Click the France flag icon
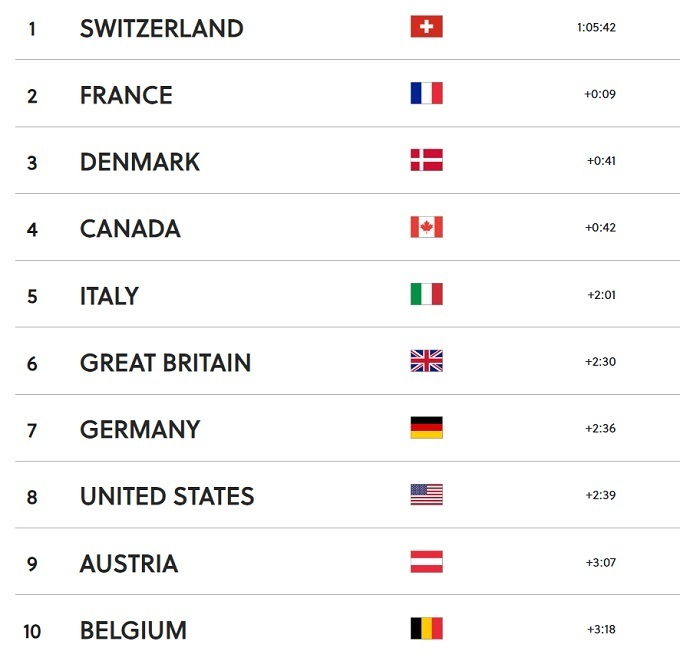The image size is (680, 661). [426, 94]
